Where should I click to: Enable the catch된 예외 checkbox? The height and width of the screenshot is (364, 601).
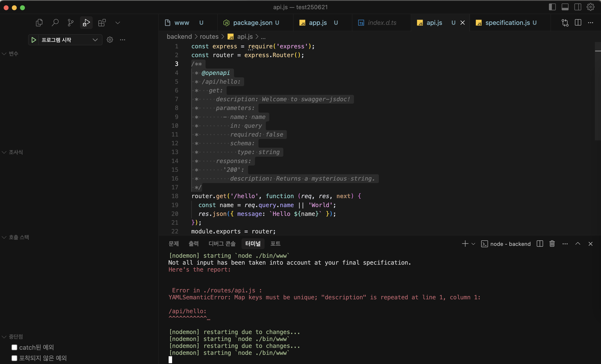pyautogui.click(x=14, y=347)
